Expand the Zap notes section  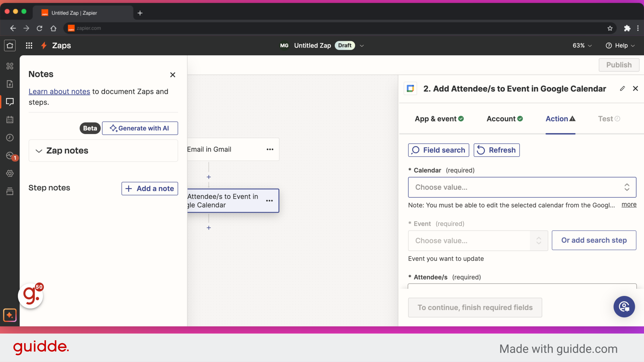pyautogui.click(x=103, y=151)
